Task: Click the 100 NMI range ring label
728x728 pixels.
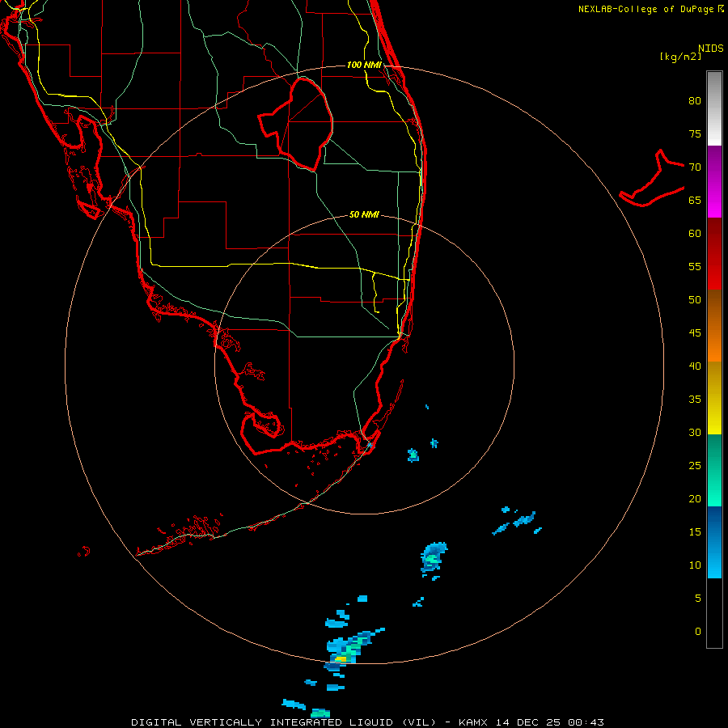Action: (364, 65)
